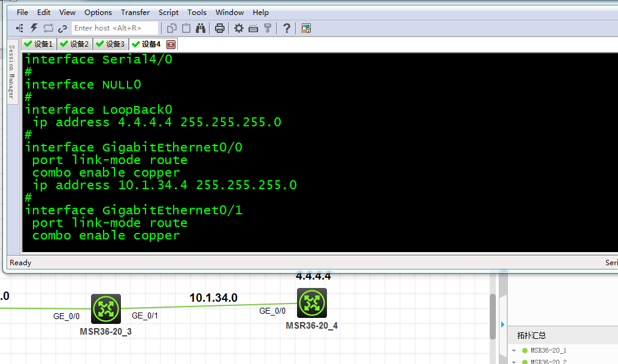
Task: Click the blue arrow to collapse side panel
Action: tap(502, 324)
